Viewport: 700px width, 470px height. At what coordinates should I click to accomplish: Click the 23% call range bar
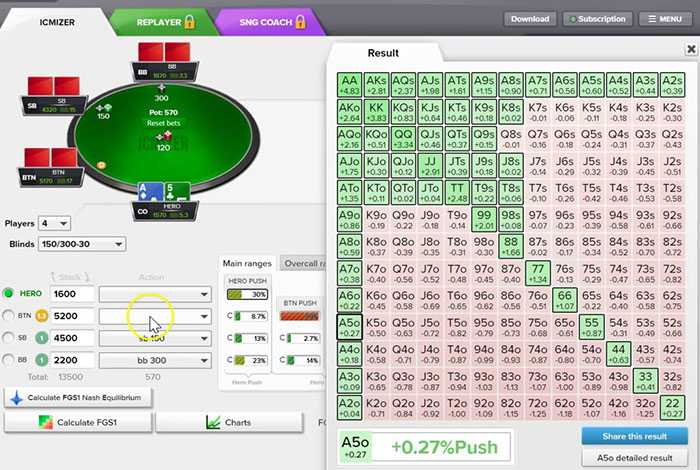(x=251, y=360)
